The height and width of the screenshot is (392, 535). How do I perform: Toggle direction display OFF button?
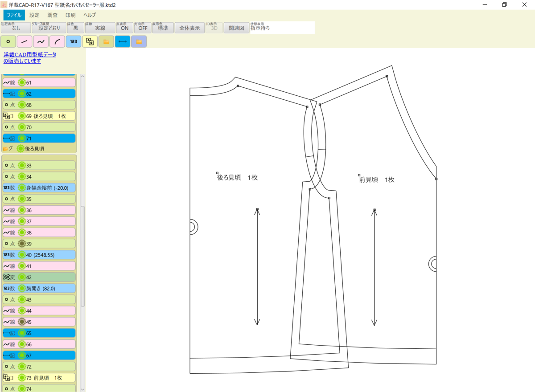coord(143,28)
